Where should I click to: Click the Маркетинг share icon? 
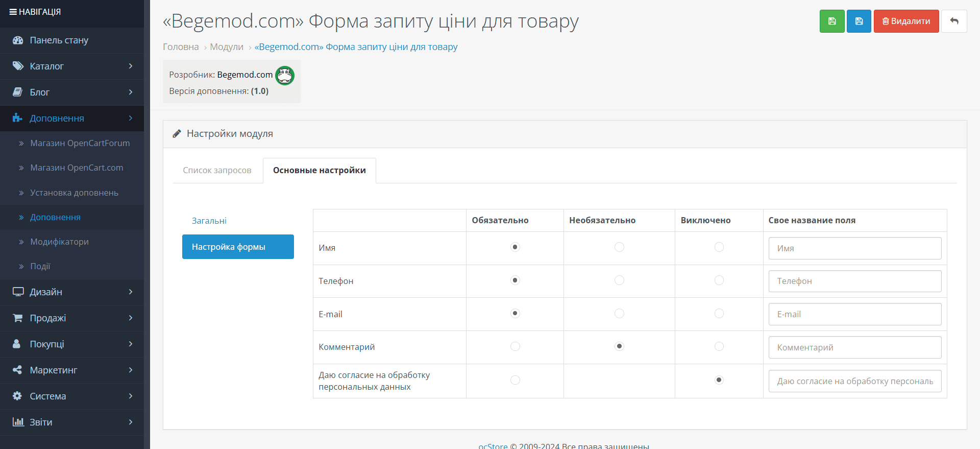[x=17, y=370]
